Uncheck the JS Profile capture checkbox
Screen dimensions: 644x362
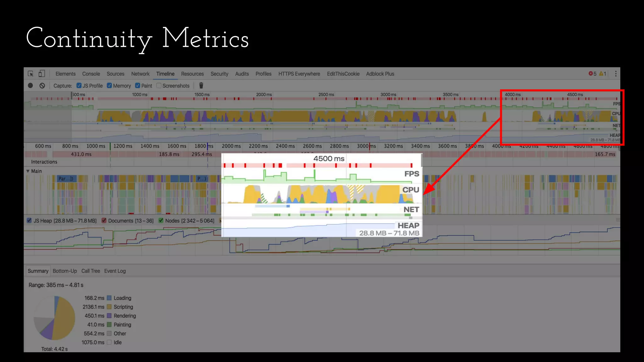[79, 85]
